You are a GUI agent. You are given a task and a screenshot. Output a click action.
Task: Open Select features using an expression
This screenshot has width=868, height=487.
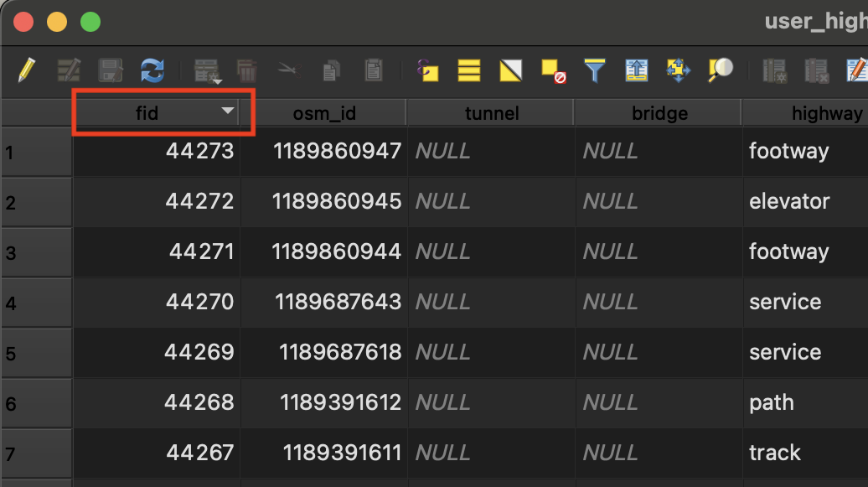(428, 70)
